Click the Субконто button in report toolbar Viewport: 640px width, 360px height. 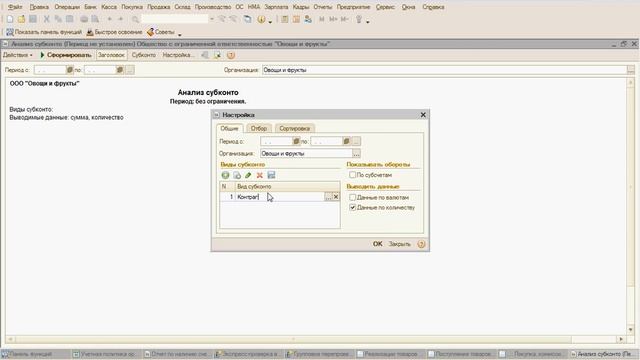[x=144, y=55]
